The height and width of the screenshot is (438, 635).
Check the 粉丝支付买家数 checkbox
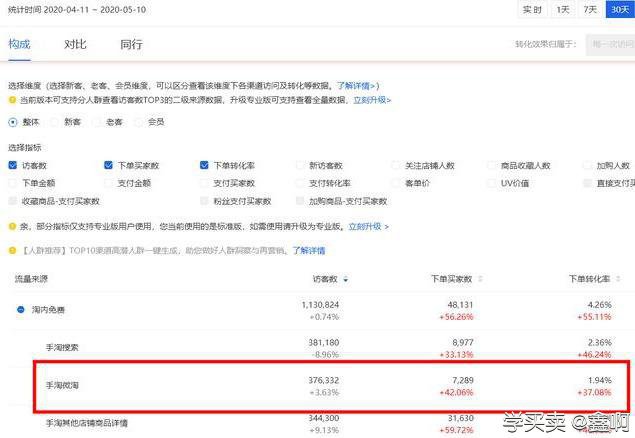point(204,201)
